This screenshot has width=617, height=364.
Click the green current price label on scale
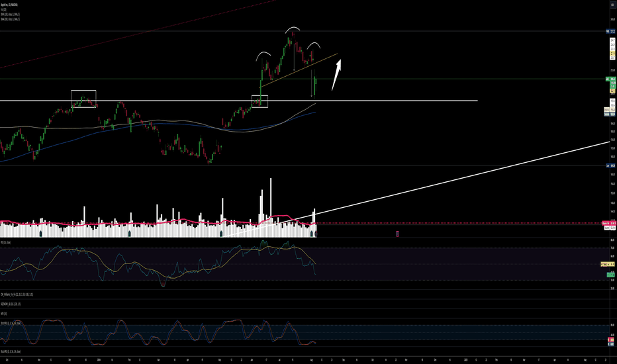(x=612, y=79)
